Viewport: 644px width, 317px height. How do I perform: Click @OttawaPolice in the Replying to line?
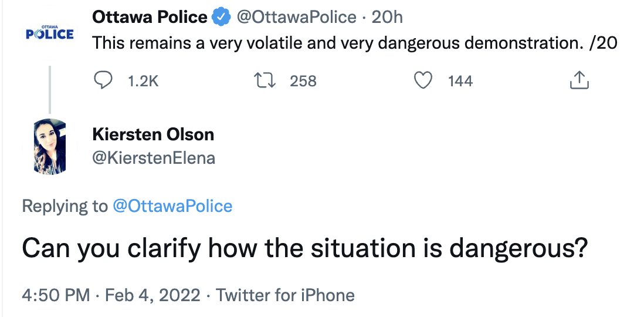(x=172, y=206)
